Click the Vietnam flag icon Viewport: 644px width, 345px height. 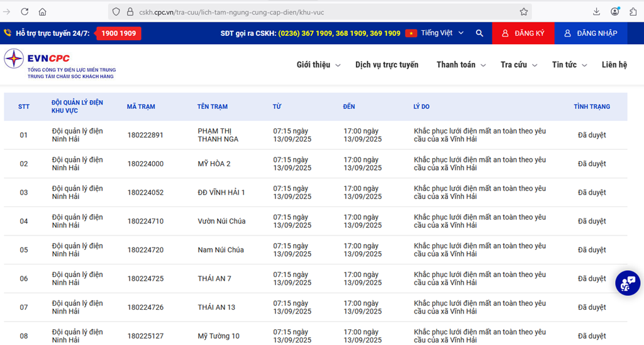tap(411, 33)
